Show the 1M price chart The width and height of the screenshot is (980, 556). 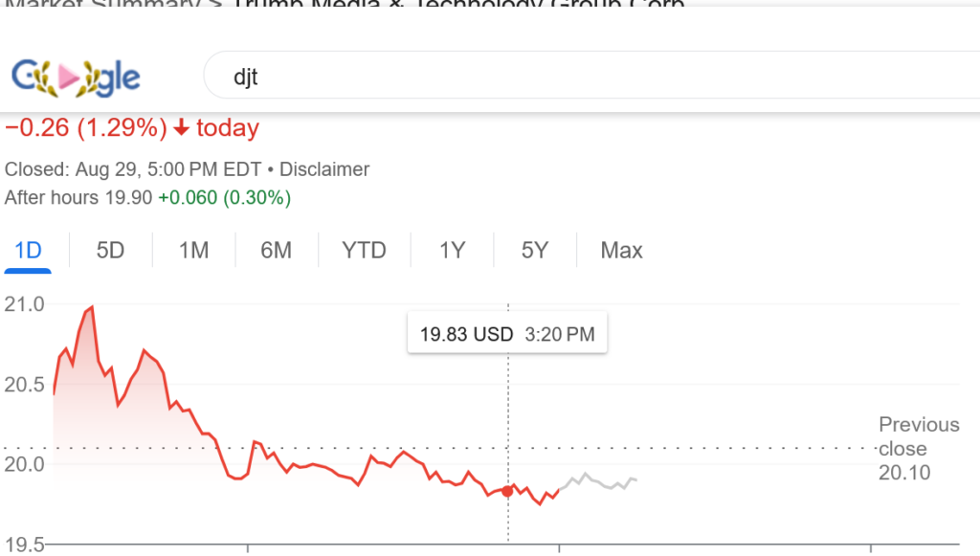pyautogui.click(x=193, y=251)
